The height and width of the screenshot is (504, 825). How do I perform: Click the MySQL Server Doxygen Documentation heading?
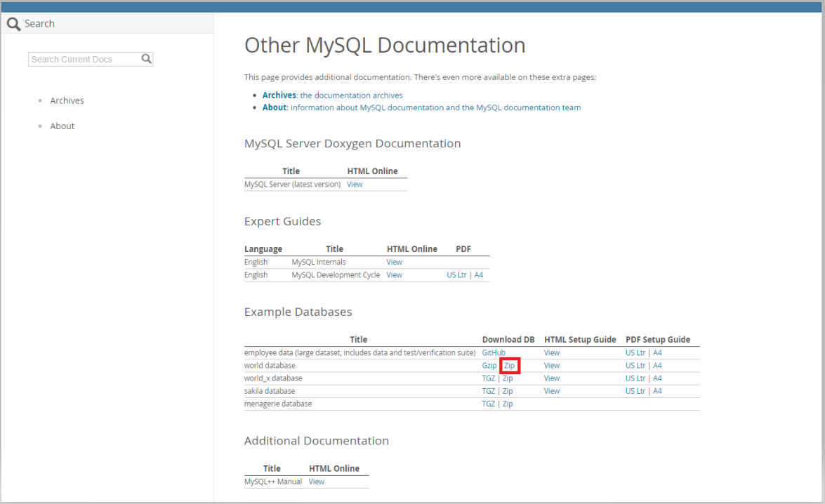352,144
